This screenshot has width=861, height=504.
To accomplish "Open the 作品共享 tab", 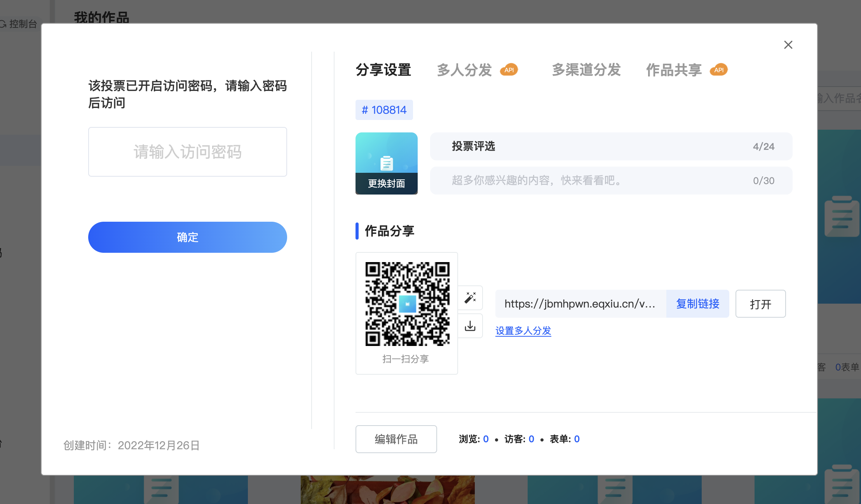I will (x=674, y=70).
